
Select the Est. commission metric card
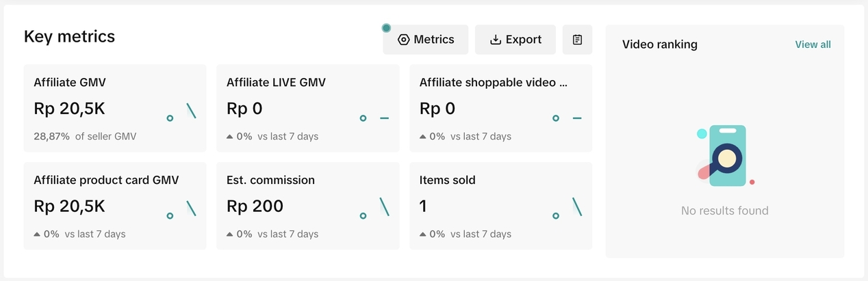(x=307, y=206)
